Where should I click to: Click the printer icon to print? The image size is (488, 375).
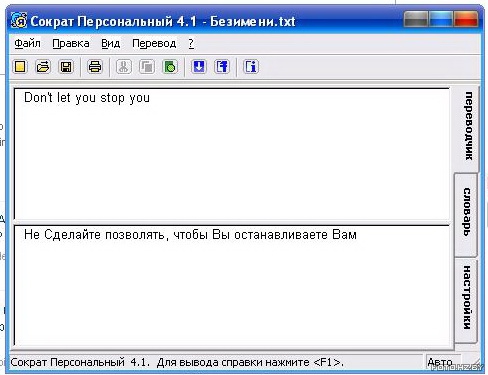coord(95,67)
